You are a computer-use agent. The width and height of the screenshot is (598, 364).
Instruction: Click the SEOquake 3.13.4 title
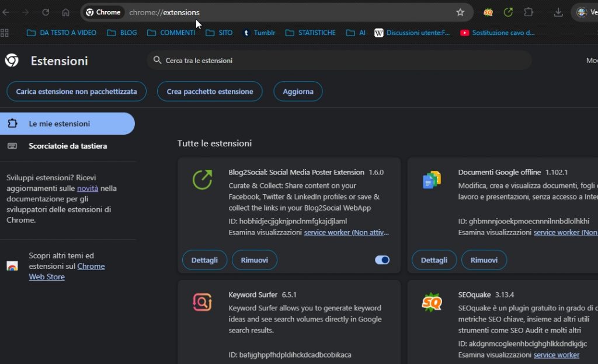click(486, 295)
